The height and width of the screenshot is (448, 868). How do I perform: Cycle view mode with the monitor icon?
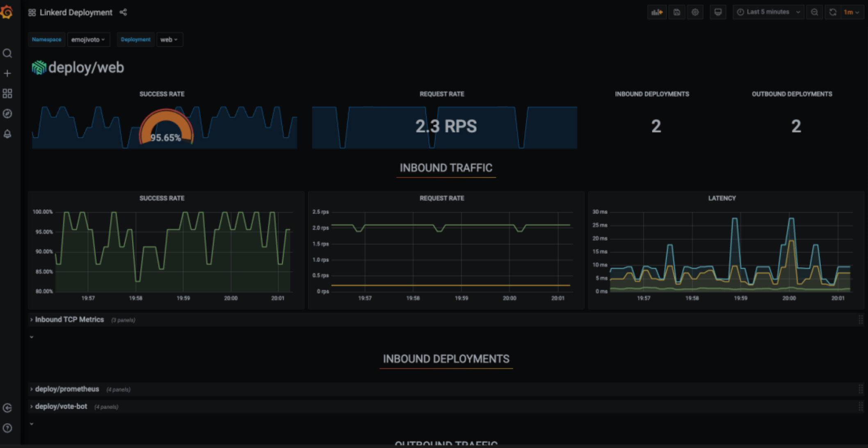[718, 12]
